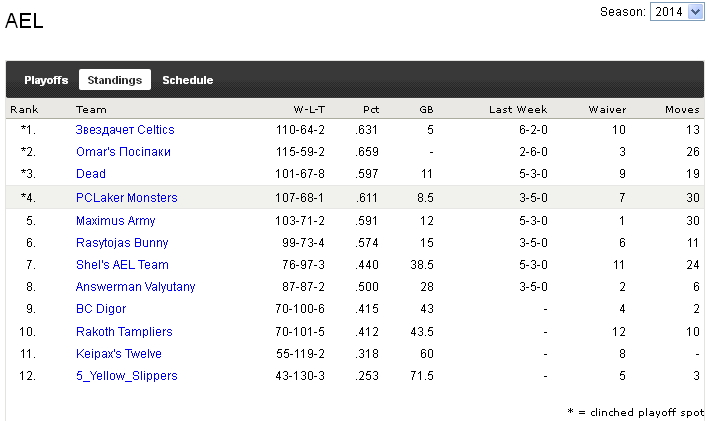
Task: Switch to the Playoffs tab
Action: pos(46,80)
